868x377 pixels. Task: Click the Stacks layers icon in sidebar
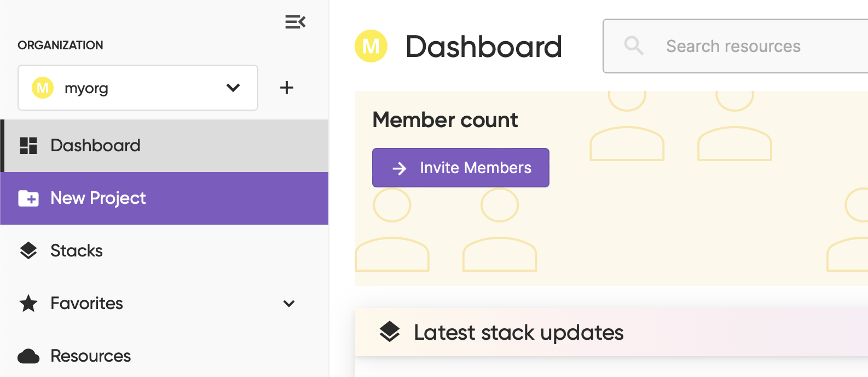tap(28, 251)
